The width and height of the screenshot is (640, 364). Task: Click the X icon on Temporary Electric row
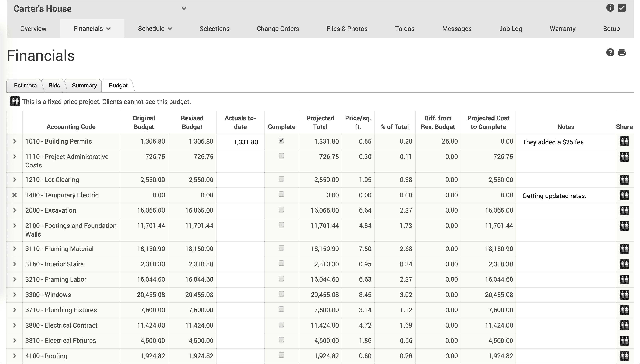[14, 195]
